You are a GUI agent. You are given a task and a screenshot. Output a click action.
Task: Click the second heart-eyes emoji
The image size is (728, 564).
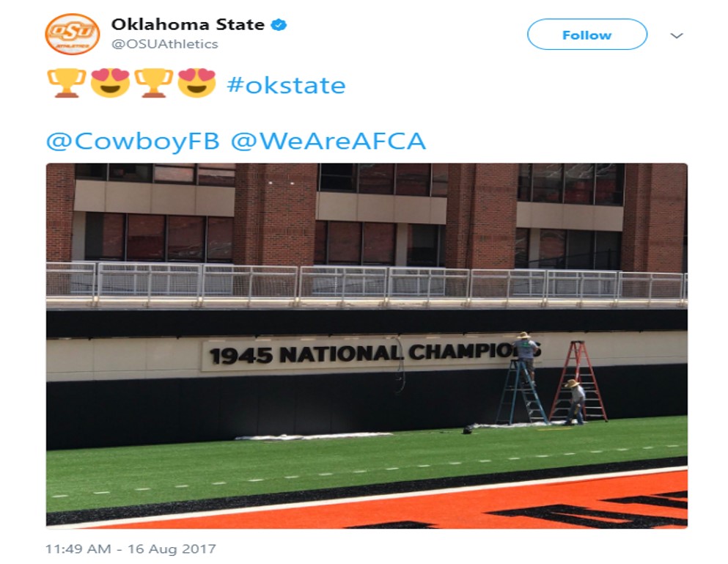tap(196, 83)
